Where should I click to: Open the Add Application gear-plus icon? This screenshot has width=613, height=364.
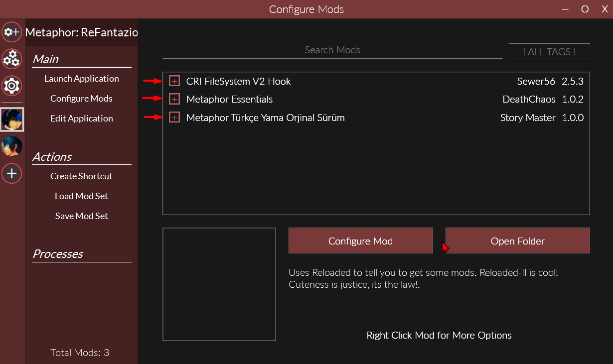coord(12,32)
